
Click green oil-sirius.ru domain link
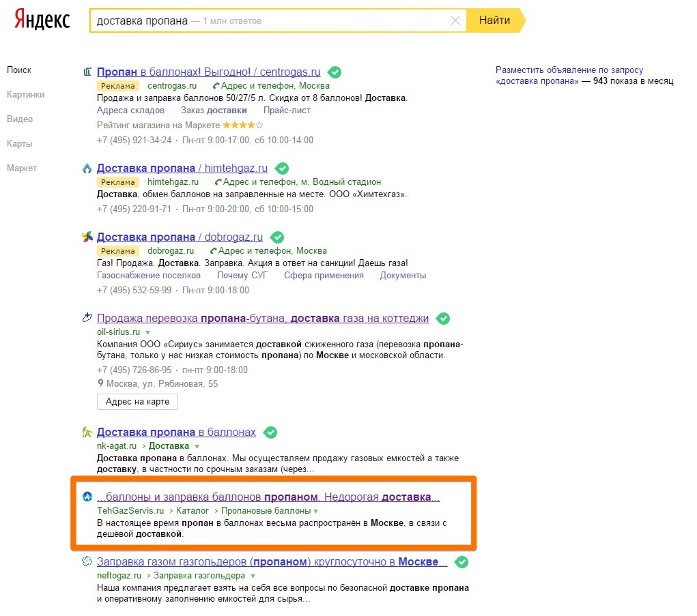[118, 332]
